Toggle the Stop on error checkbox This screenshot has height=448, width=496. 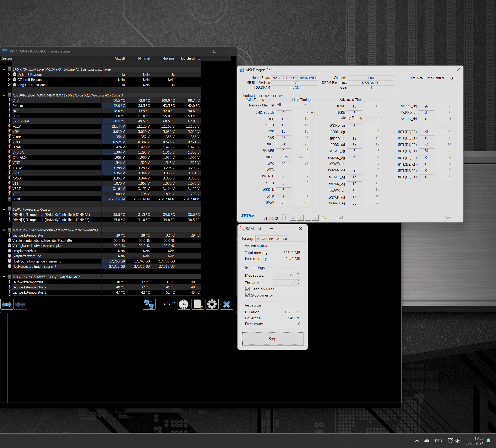247,295
